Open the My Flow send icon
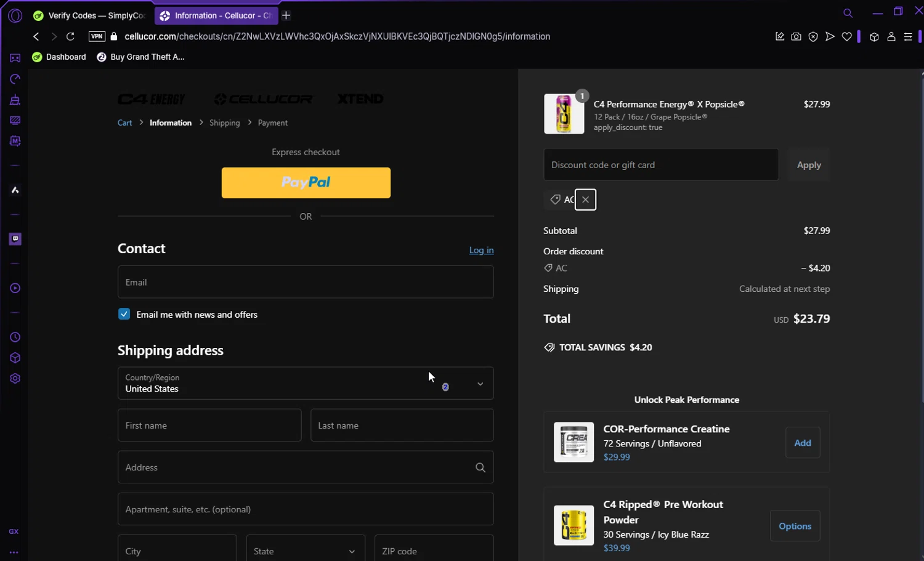Screen dimensions: 924x561 pos(830,37)
